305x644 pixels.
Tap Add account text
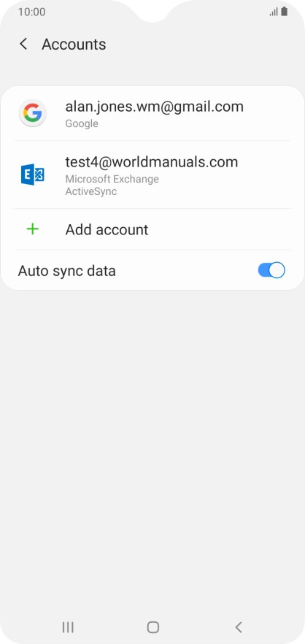coord(107,229)
